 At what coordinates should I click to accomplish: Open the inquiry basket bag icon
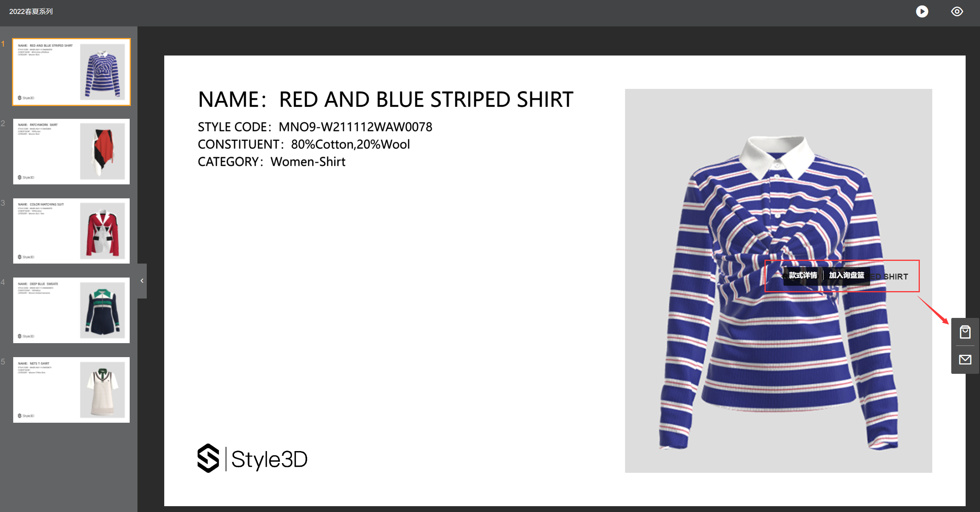(965, 332)
